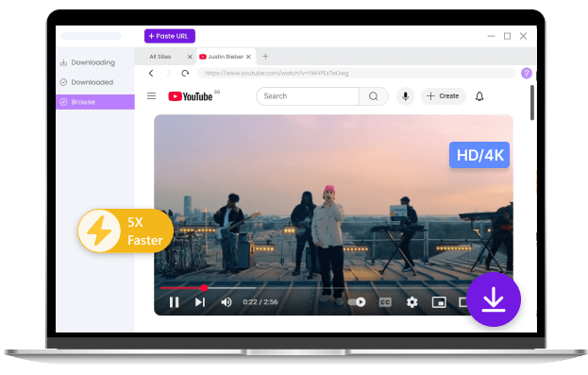Open the Downloaded section in sidebar
The width and height of the screenshot is (588, 375).
coord(87,82)
